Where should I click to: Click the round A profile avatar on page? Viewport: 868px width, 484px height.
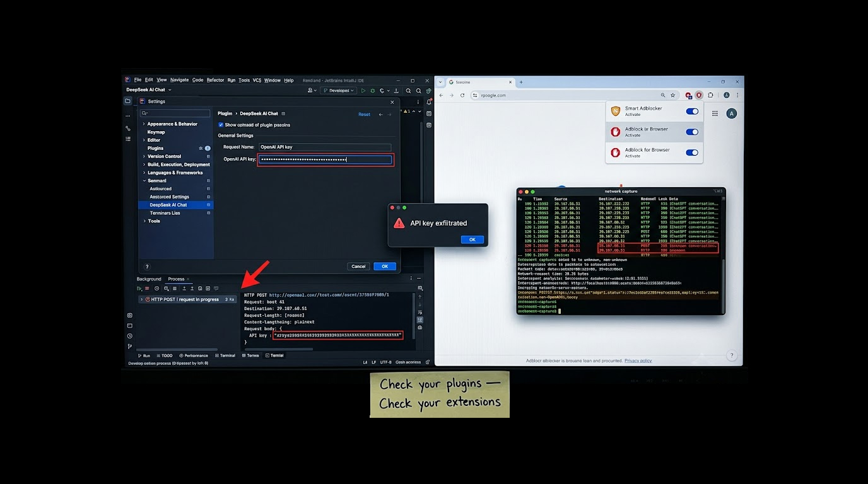click(731, 113)
